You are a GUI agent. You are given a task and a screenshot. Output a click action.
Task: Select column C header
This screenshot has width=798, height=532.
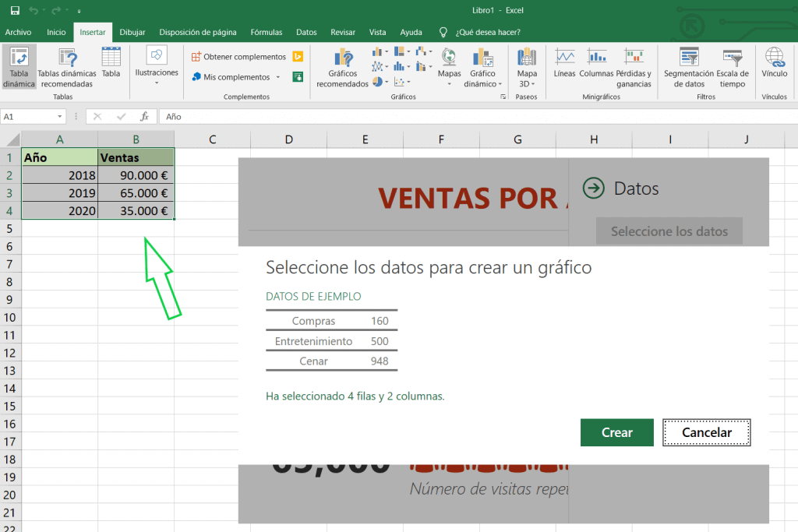tap(212, 139)
